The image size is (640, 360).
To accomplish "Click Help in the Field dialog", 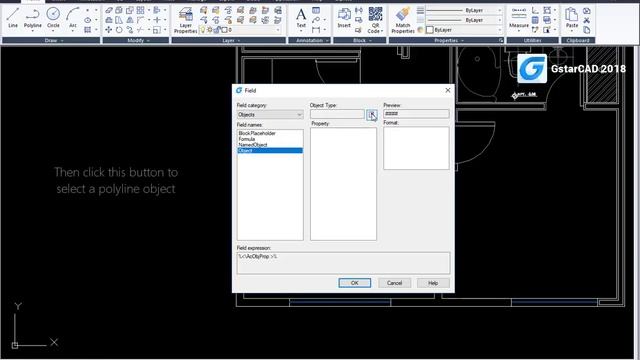I will pyautogui.click(x=433, y=283).
